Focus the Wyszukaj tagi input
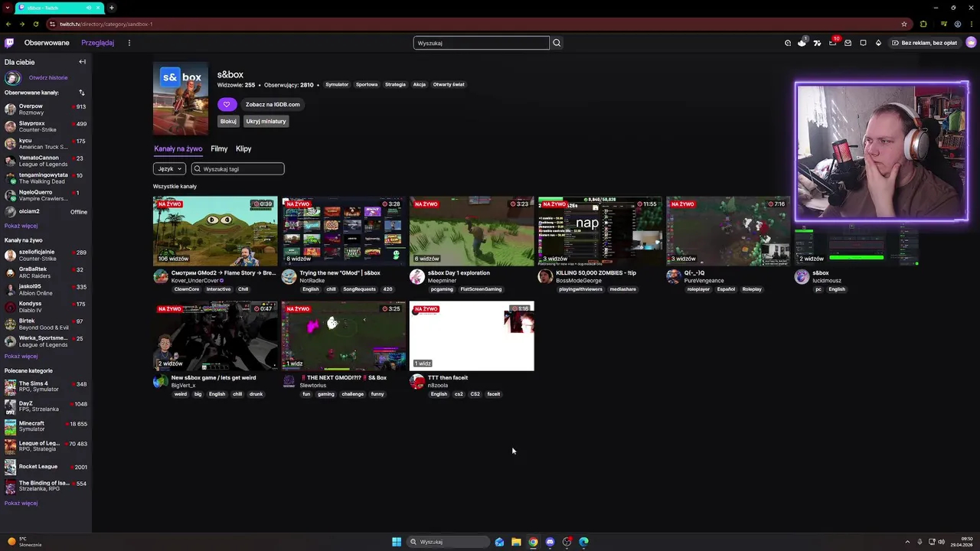This screenshot has width=980, height=551. [238, 168]
